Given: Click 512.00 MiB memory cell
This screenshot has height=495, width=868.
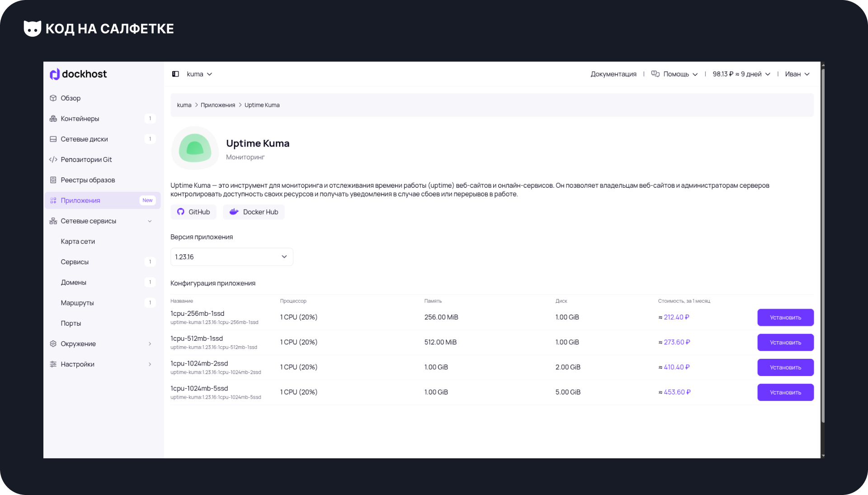Looking at the screenshot, I should click(440, 342).
